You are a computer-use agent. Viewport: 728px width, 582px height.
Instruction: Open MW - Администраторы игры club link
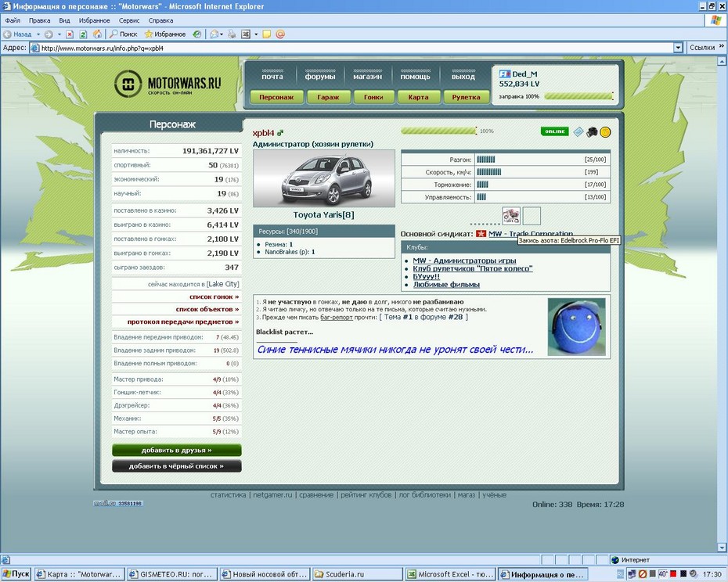[464, 260]
